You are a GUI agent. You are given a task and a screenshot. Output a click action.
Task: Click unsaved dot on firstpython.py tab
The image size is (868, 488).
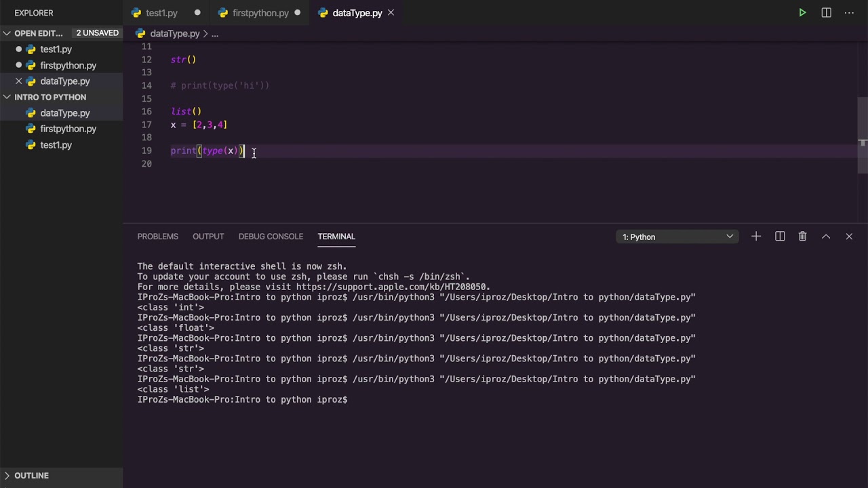297,13
